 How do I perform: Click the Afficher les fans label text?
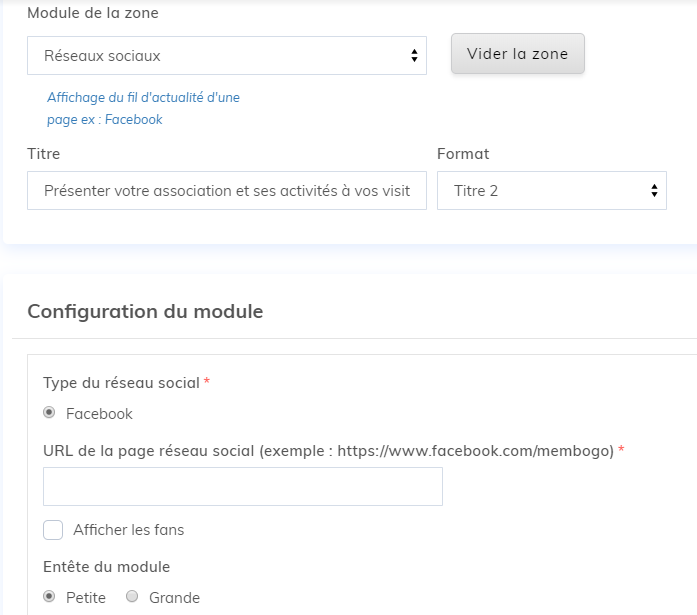[128, 530]
